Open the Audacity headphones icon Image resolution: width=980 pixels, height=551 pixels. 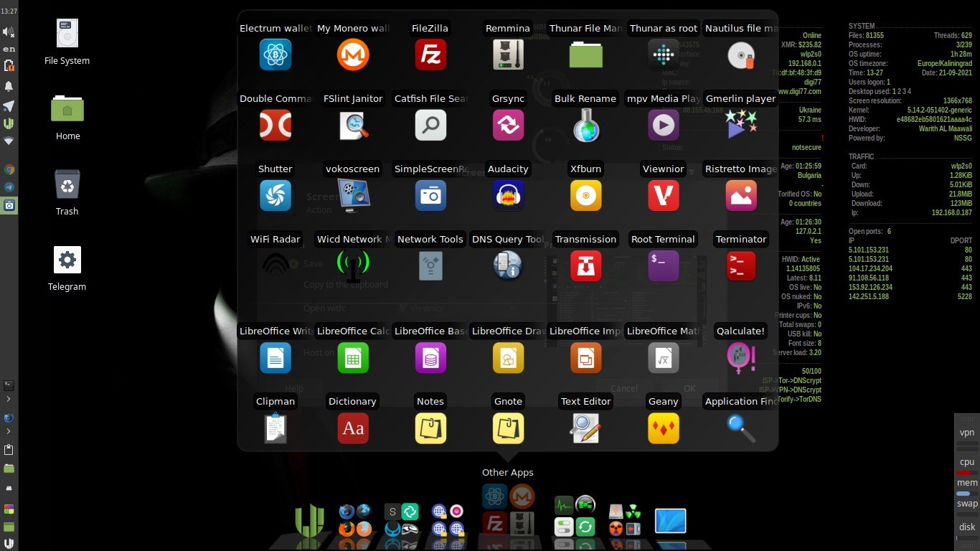pyautogui.click(x=508, y=195)
